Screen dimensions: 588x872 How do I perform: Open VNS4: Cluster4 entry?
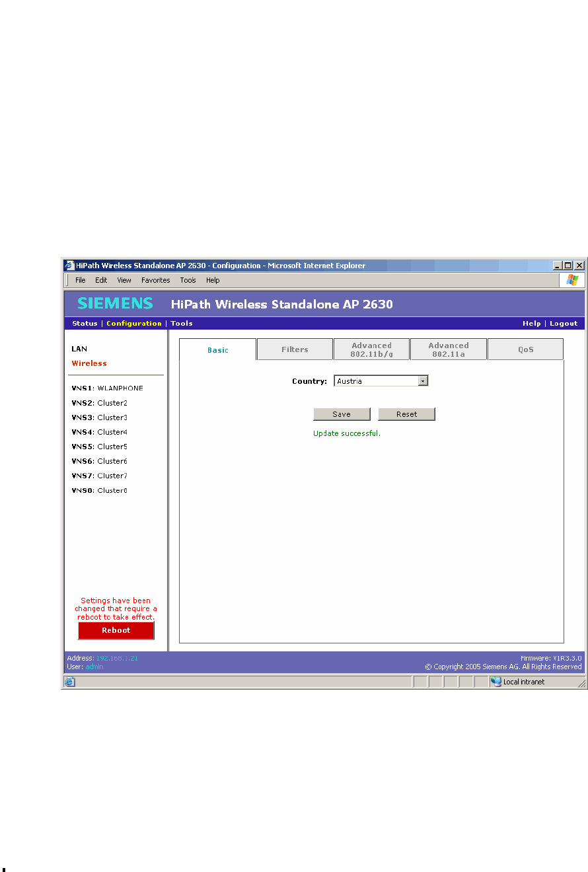click(x=99, y=432)
